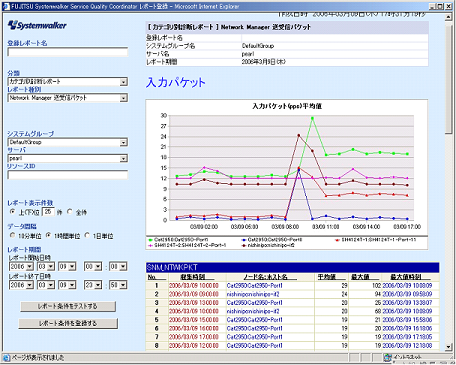This screenshot has height=365, width=456.
Task: Open the report end year dropdown
Action: tap(30, 285)
